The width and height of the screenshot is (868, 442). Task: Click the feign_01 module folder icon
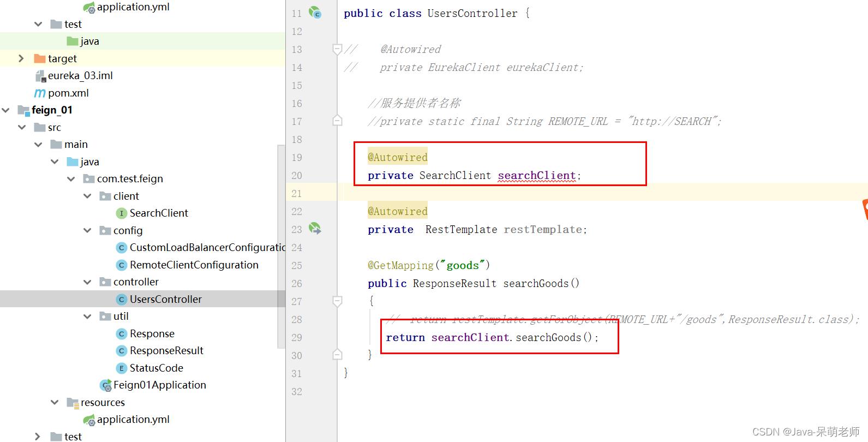coord(23,110)
